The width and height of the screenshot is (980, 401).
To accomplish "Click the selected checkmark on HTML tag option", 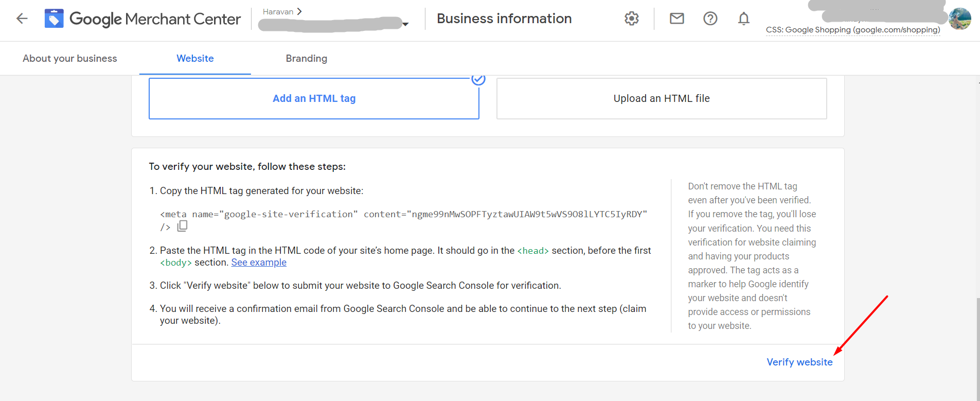I will [x=478, y=79].
